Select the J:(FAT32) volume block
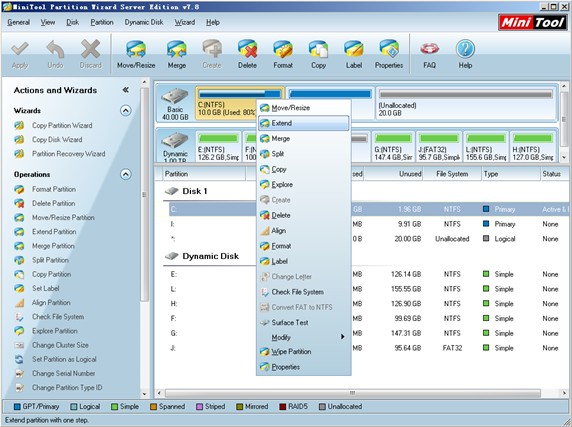This screenshot has height=427, width=572. pyautogui.click(x=439, y=148)
